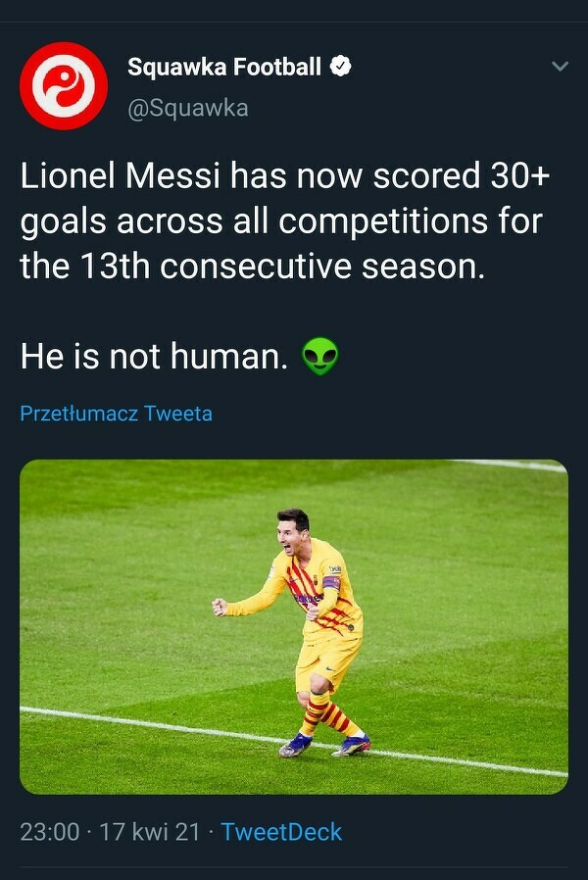Translate tweet via "Przetłumacz Tweeta"
This screenshot has height=880, width=588.
(116, 414)
